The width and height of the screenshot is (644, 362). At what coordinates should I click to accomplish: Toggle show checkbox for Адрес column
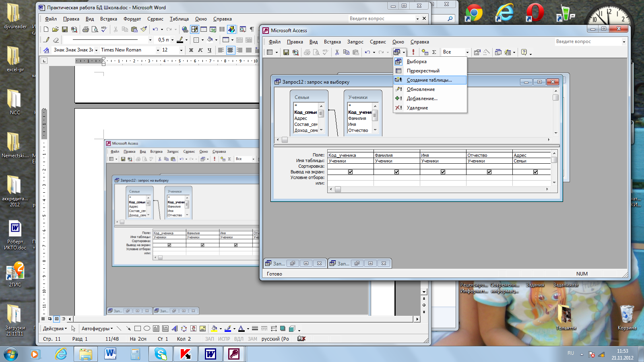click(x=535, y=172)
